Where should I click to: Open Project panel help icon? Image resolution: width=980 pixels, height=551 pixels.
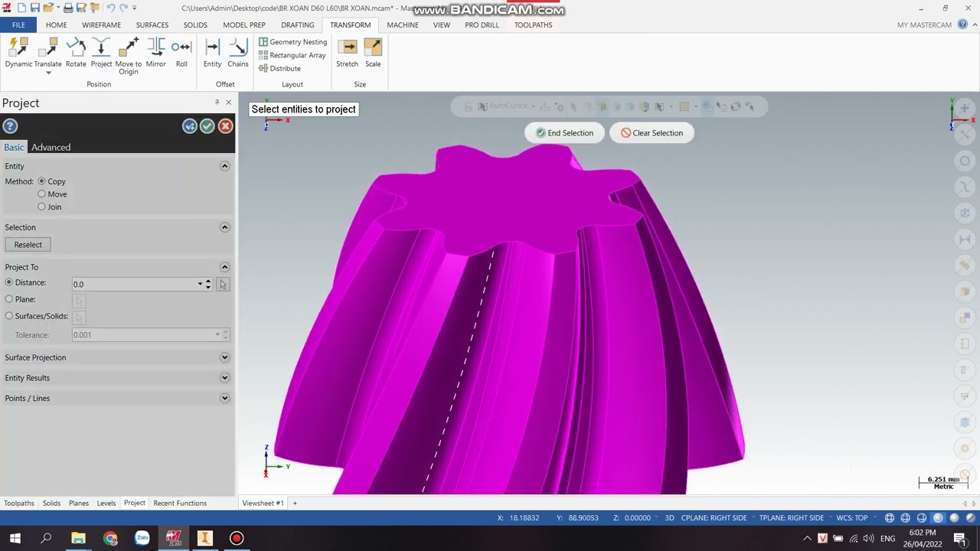(10, 126)
